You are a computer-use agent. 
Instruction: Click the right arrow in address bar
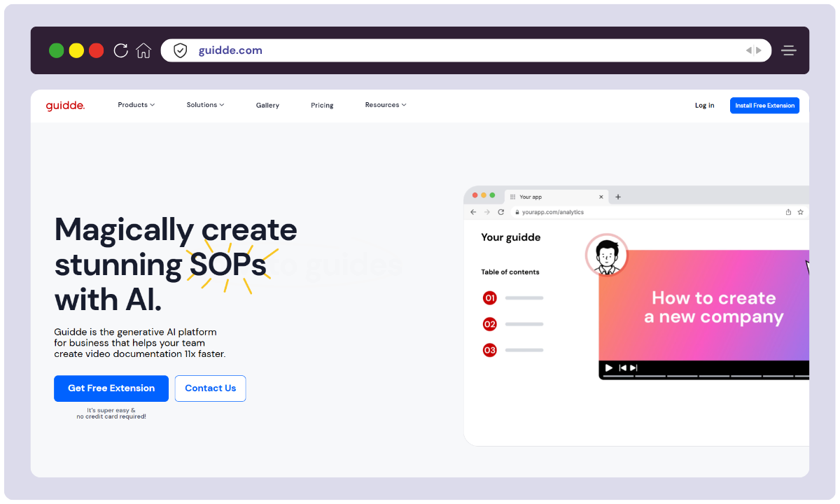pos(759,50)
